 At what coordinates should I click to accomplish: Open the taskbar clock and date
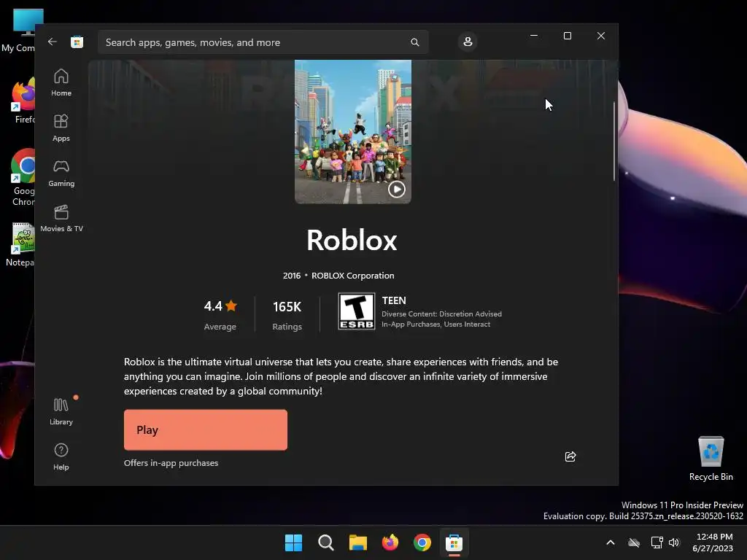coord(713,542)
